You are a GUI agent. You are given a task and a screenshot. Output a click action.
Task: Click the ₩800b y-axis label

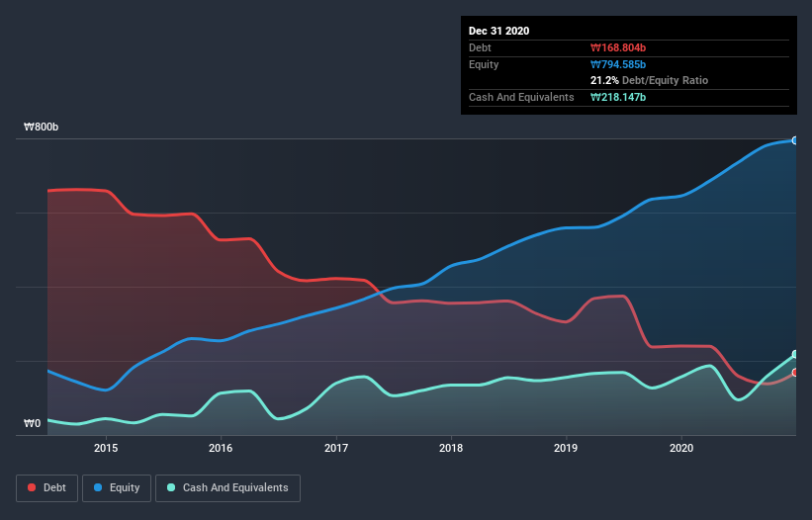click(x=41, y=128)
